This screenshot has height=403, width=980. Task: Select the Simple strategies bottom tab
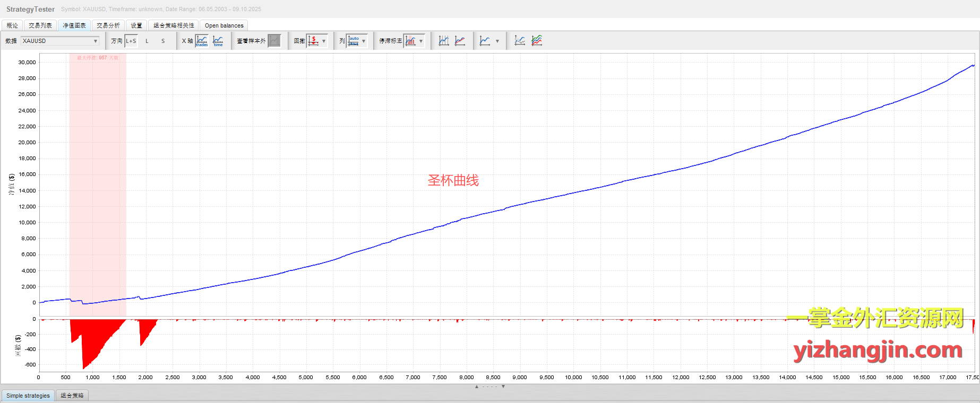point(28,396)
